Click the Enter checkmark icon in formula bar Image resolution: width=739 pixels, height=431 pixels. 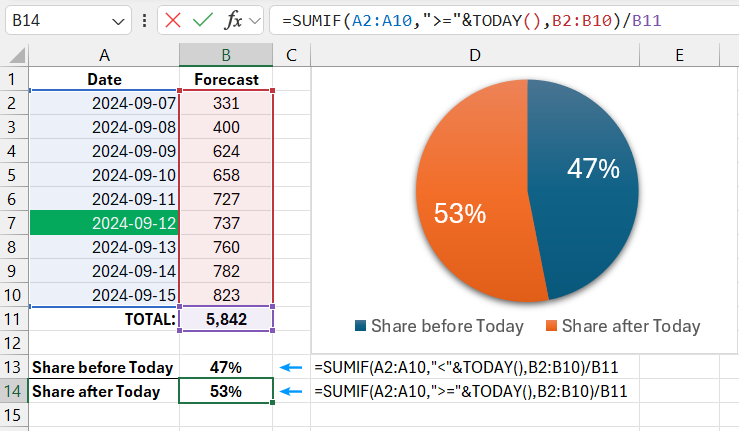(x=203, y=20)
